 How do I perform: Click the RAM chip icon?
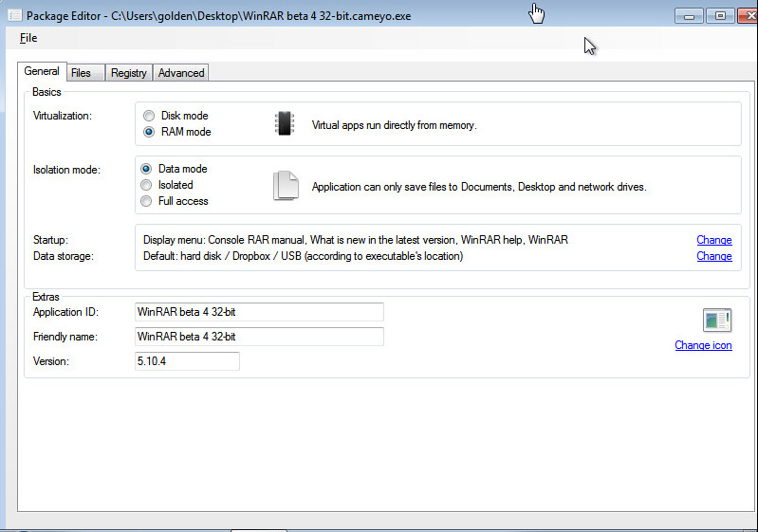(285, 123)
